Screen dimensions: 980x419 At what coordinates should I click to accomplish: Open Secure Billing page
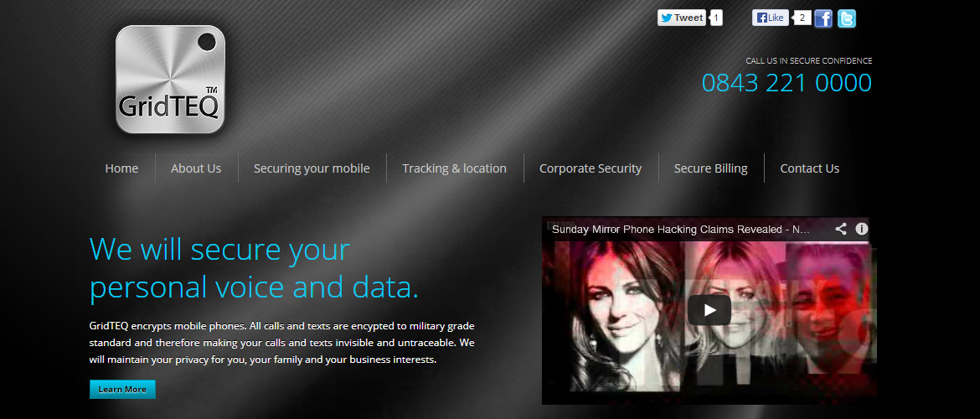[x=710, y=168]
